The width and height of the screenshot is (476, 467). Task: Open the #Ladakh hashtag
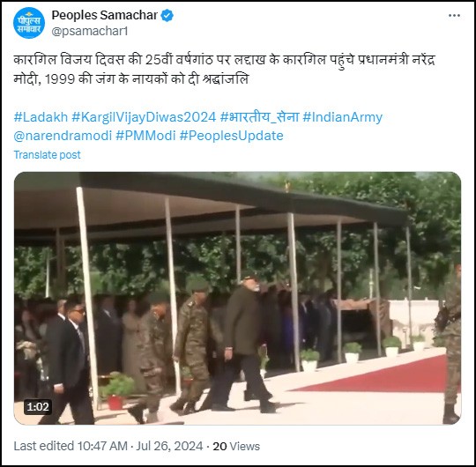click(41, 117)
